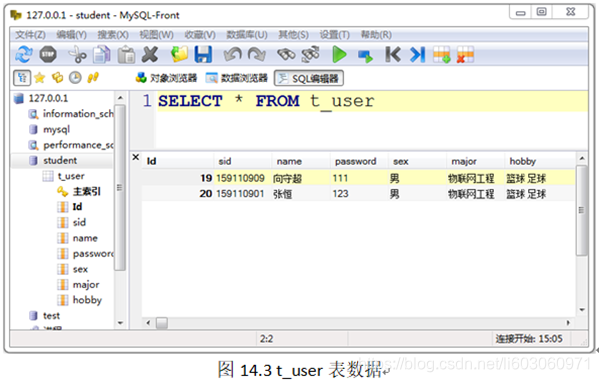Click the Undo arrow icon
The height and width of the screenshot is (382, 599).
[233, 55]
